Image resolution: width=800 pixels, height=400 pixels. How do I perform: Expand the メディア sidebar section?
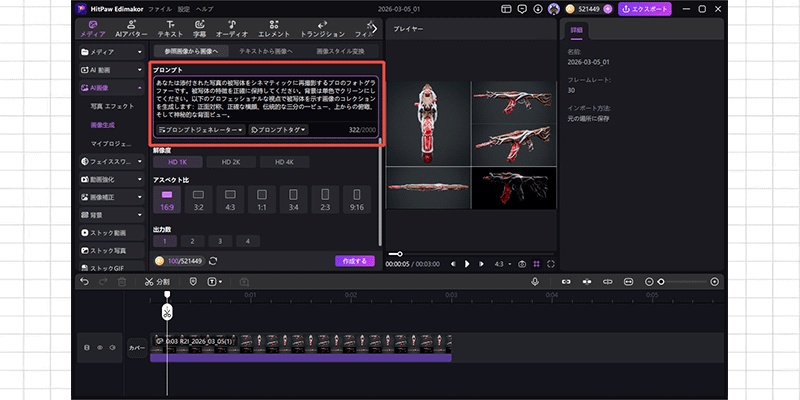112,52
